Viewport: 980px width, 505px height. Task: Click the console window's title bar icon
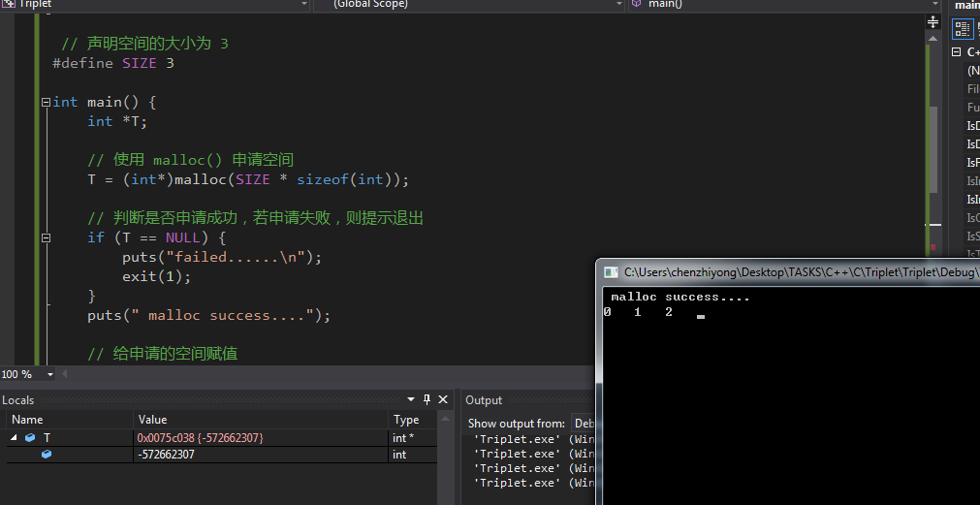click(x=611, y=271)
